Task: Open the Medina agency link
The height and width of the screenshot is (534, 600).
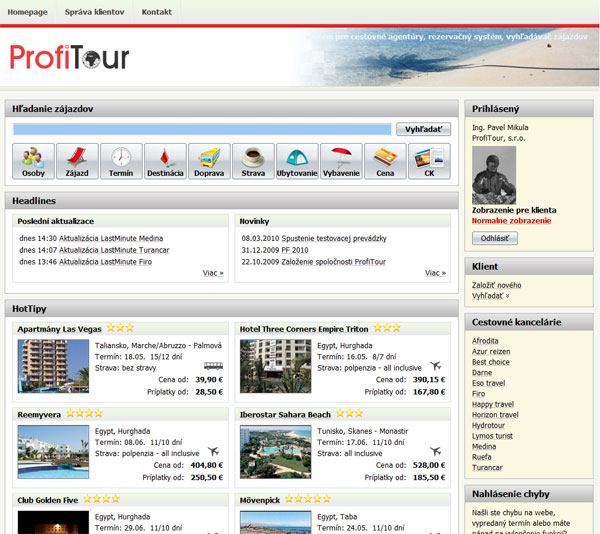Action: tap(484, 446)
